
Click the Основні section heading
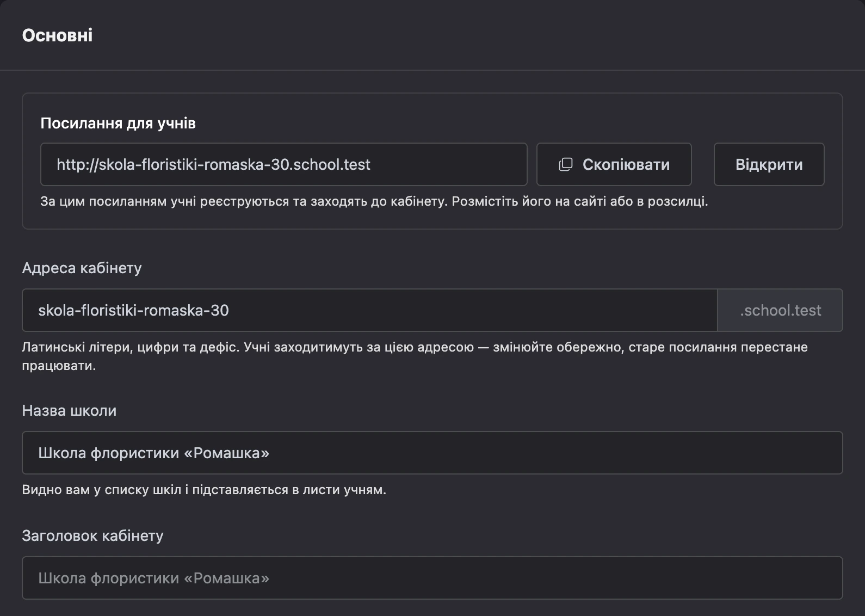click(57, 35)
